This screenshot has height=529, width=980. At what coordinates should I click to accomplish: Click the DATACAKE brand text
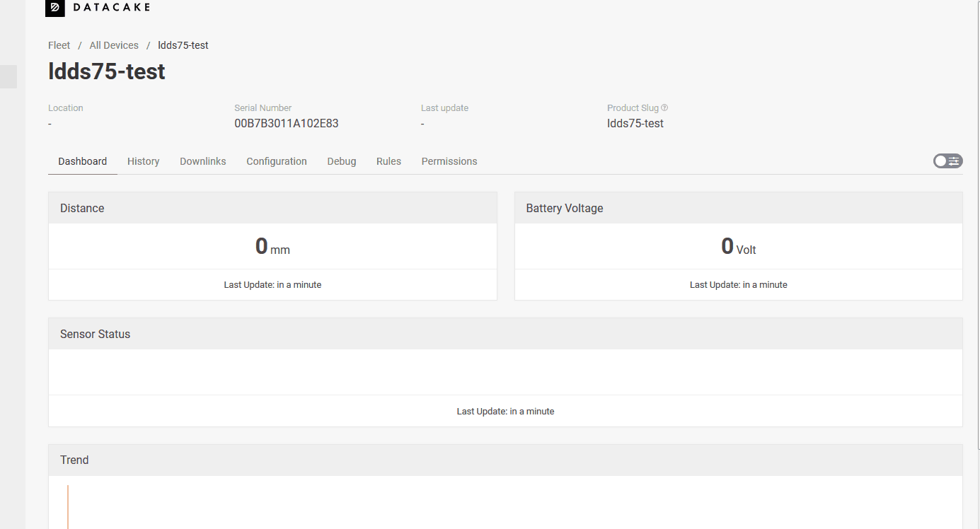[x=112, y=7]
